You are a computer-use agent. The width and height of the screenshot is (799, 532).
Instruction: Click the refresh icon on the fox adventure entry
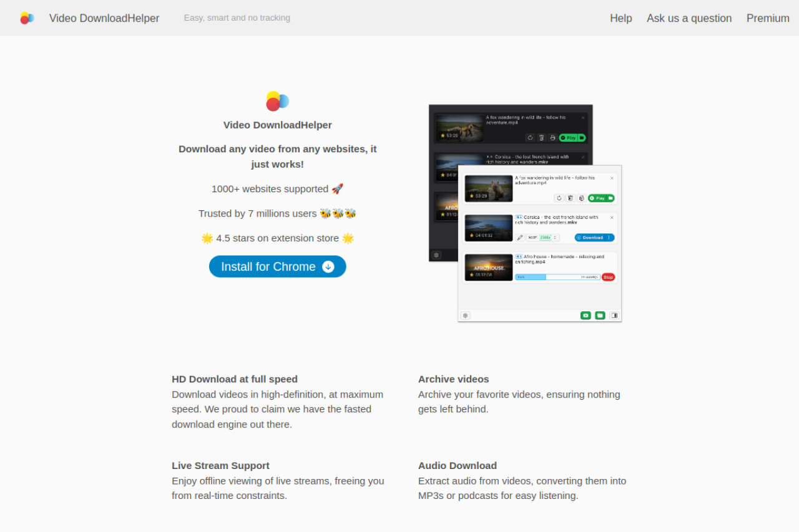(559, 198)
